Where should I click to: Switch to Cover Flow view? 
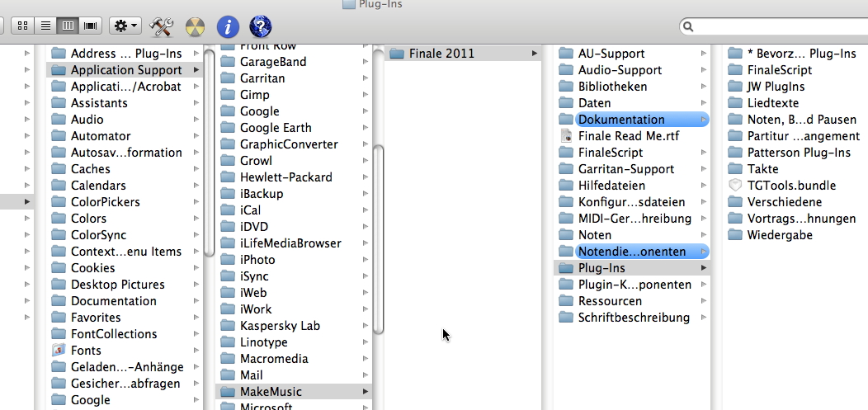pyautogui.click(x=90, y=26)
